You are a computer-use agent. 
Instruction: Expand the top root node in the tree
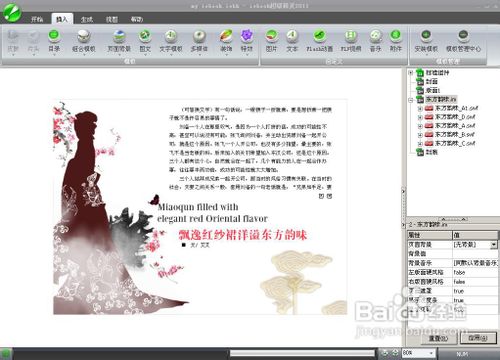[x=411, y=73]
